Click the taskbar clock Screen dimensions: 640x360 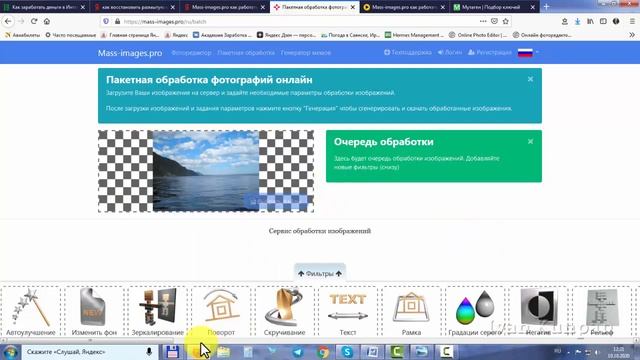[x=619, y=352]
